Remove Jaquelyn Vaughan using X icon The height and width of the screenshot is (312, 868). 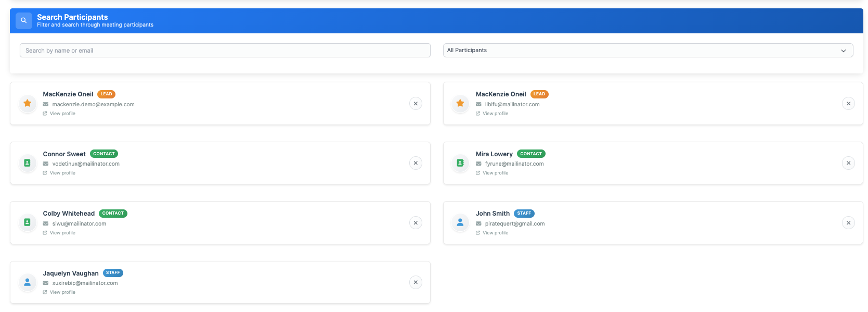(x=416, y=282)
